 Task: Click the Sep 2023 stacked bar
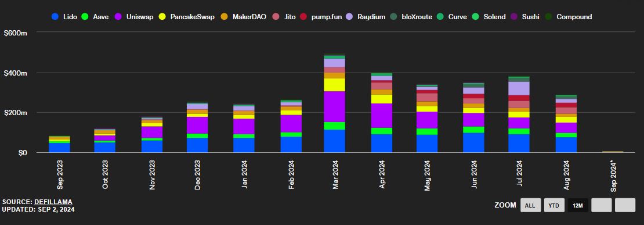pyautogui.click(x=59, y=144)
